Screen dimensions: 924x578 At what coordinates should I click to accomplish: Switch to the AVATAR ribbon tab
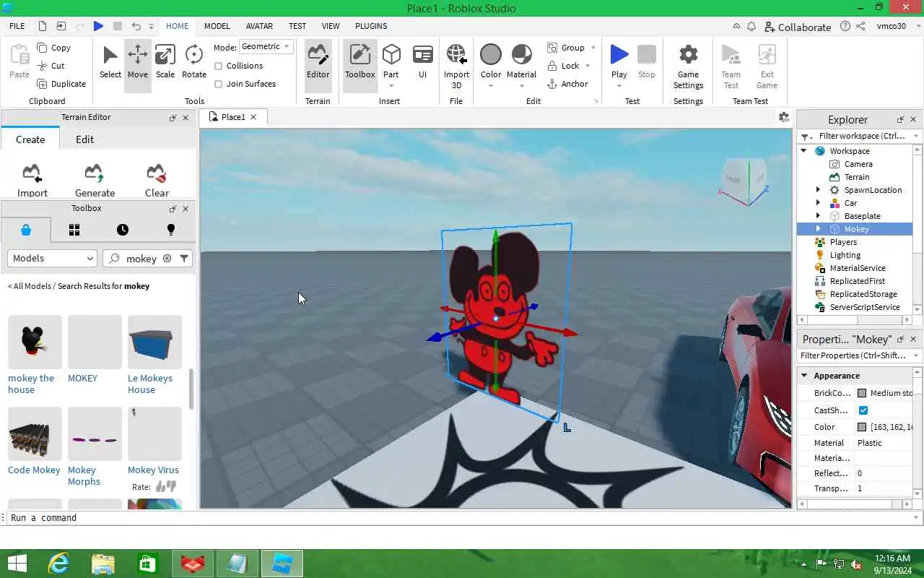click(259, 26)
